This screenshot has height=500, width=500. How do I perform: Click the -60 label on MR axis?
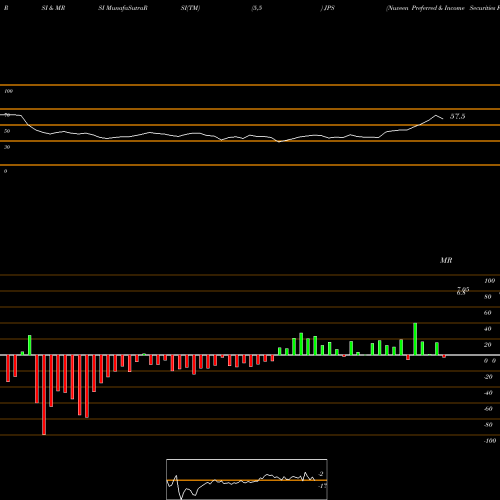[x=488, y=409]
